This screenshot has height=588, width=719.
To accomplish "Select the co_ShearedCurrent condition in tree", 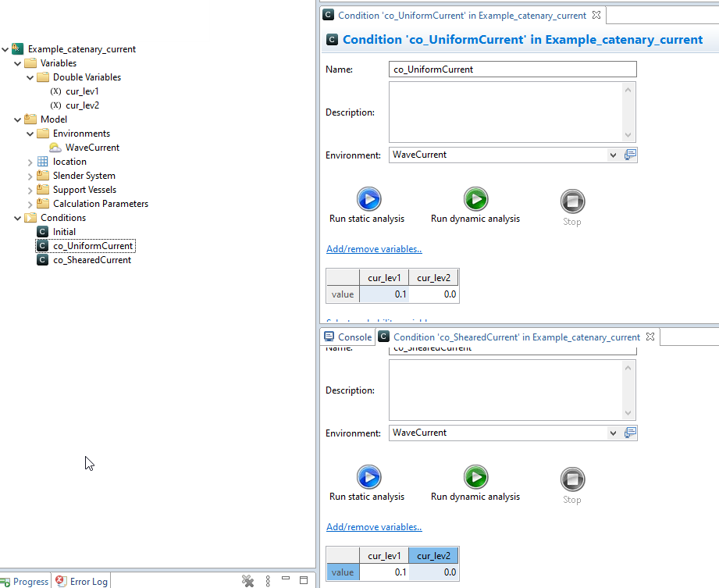I will tap(91, 260).
